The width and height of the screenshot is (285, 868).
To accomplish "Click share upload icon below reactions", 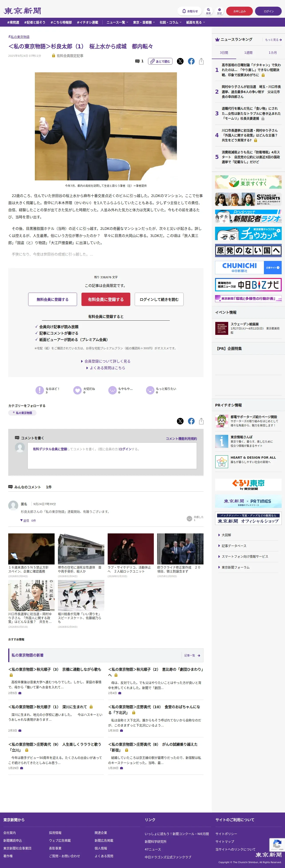I will (x=201, y=421).
